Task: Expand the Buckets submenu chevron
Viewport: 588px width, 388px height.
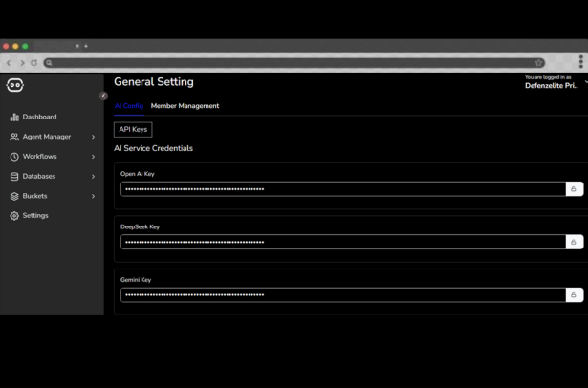Action: (x=93, y=196)
